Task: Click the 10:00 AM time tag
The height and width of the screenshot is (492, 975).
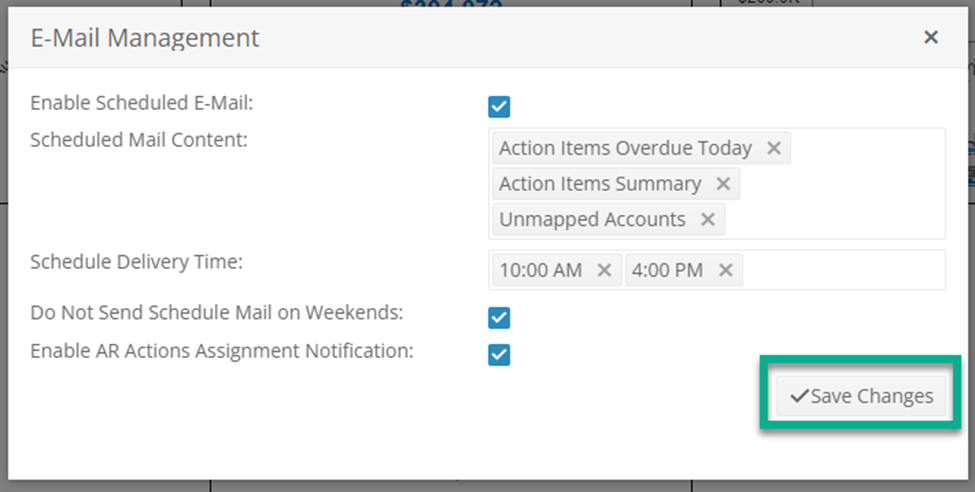Action: pos(541,270)
